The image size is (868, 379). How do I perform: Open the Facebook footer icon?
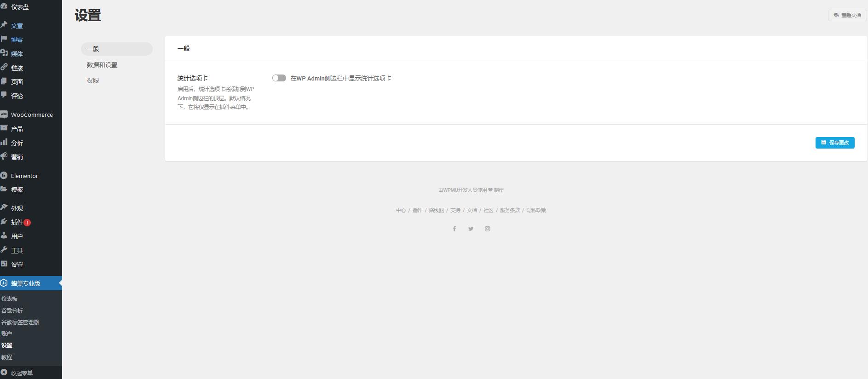(454, 229)
